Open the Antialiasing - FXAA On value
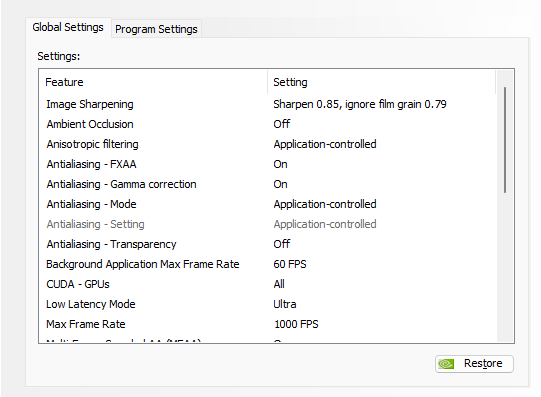Image resolution: width=541 pixels, height=397 pixels. (280, 164)
